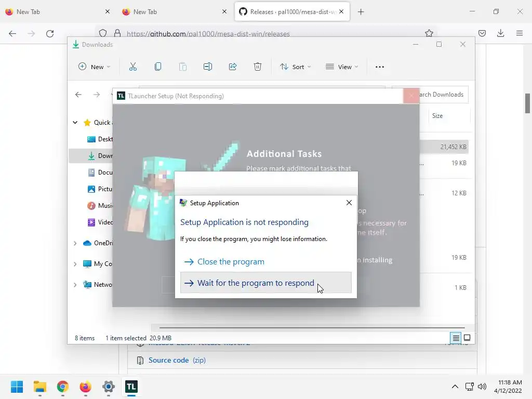Click Share icon in Downloads toolbar
The height and width of the screenshot is (399, 532).
tap(233, 67)
